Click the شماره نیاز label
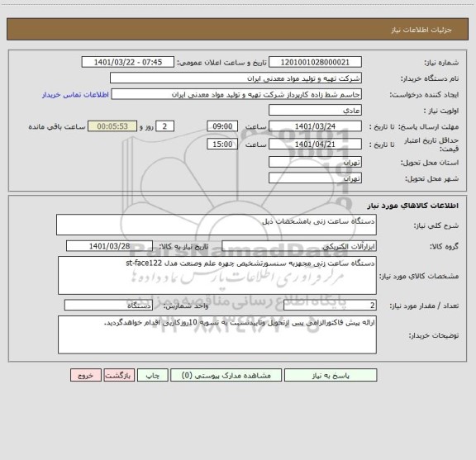The width and height of the screenshot is (476, 460). pos(441,63)
